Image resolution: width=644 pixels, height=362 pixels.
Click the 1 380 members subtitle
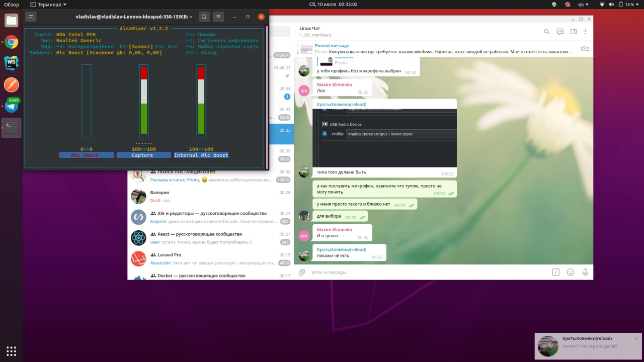[x=315, y=35]
